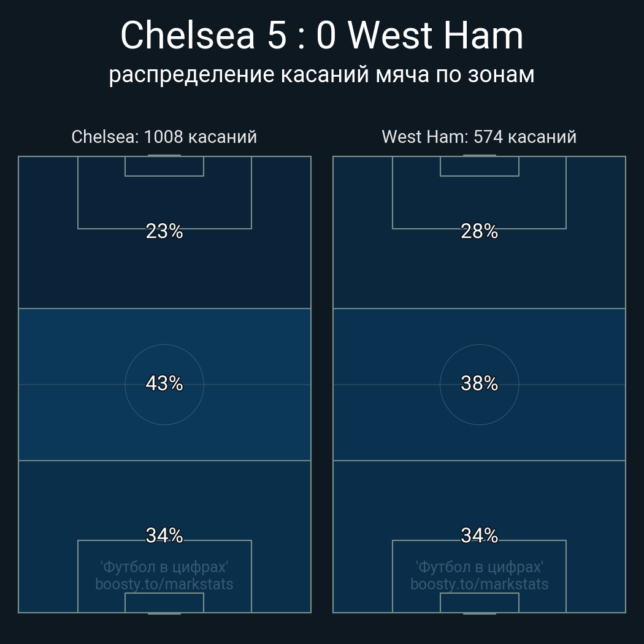Click the 'Chelsea 5 : 0 West Ham' title
The image size is (644, 644).
coord(322,36)
